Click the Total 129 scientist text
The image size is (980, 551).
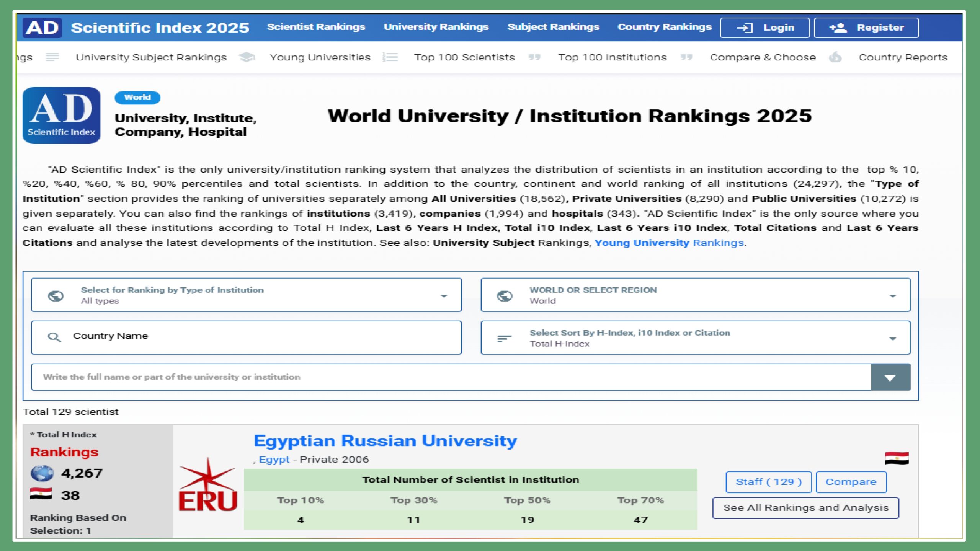click(x=71, y=412)
